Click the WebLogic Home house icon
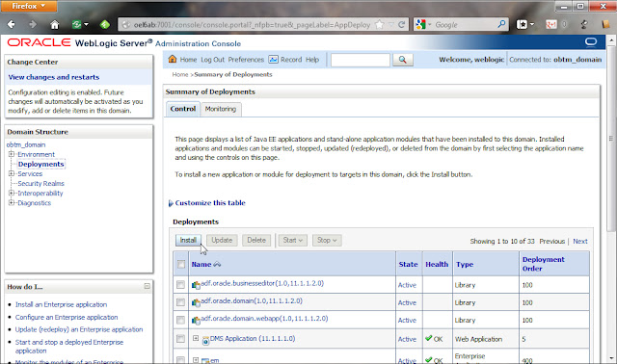The width and height of the screenshot is (617, 364). click(173, 59)
